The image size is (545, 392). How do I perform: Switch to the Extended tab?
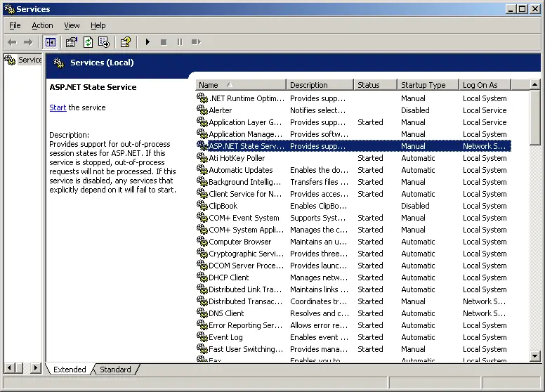[x=70, y=370]
